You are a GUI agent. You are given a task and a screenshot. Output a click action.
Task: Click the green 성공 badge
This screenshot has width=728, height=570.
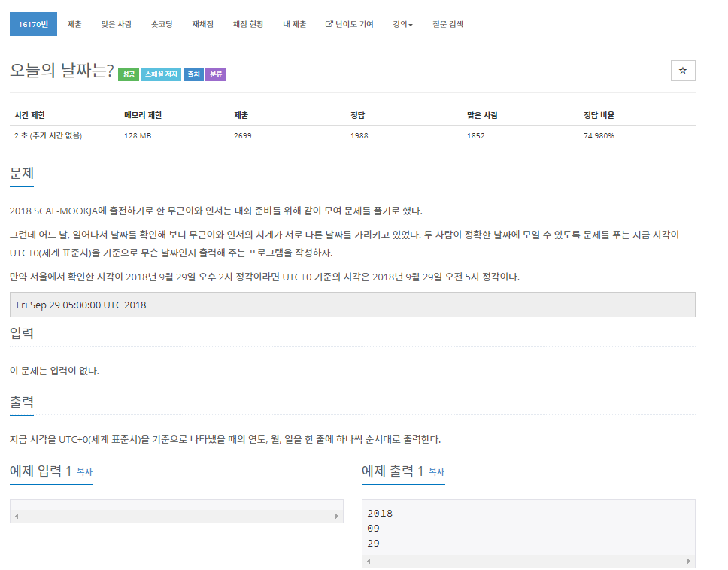[x=129, y=74]
